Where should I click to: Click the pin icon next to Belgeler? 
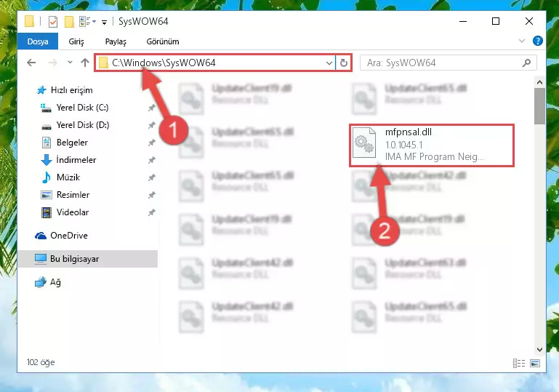(x=151, y=143)
